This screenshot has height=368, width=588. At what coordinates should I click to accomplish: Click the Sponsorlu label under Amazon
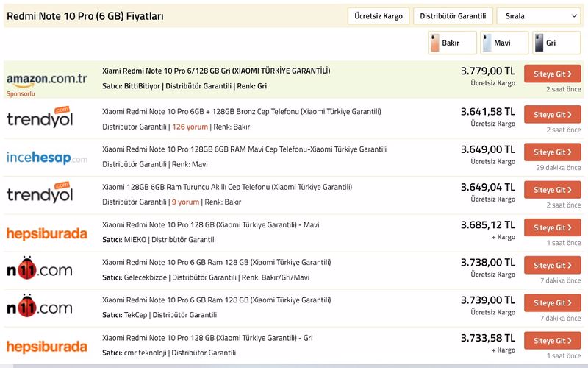click(x=21, y=93)
